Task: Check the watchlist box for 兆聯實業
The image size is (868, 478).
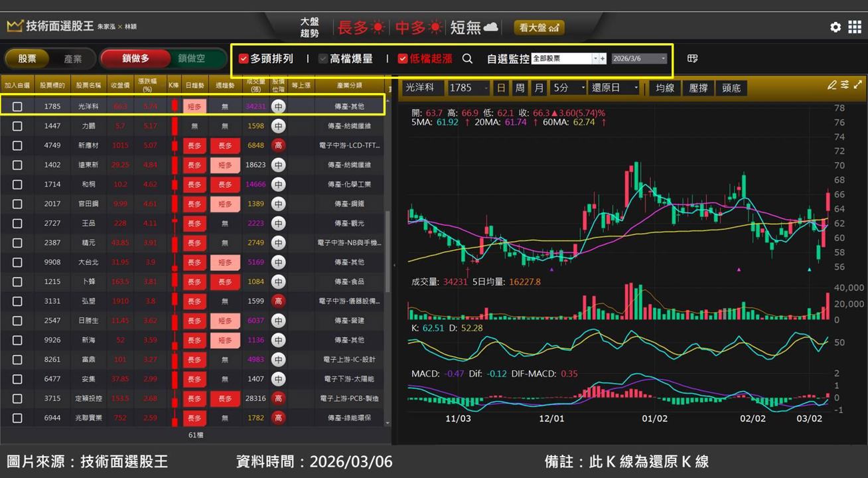Action: click(17, 418)
